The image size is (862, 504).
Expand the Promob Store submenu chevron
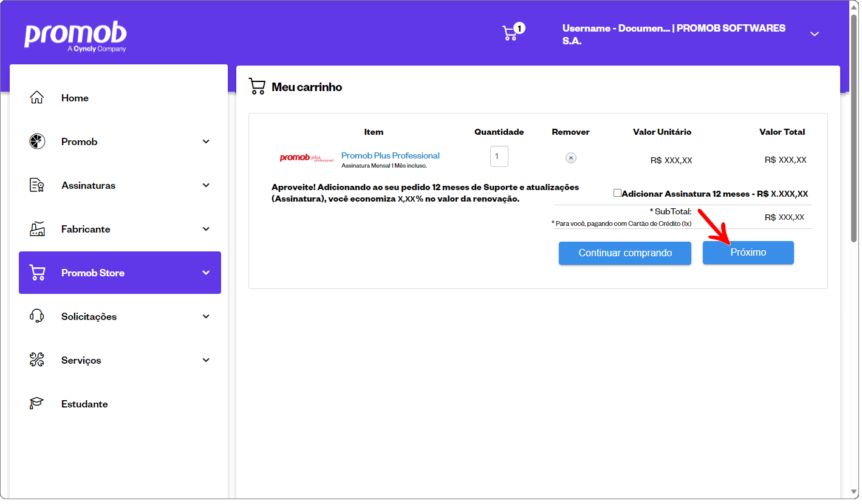point(206,273)
